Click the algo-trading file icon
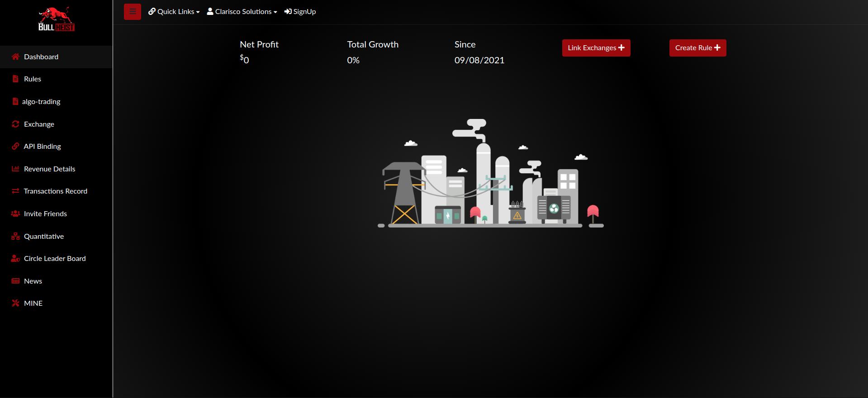868x398 pixels. (15, 101)
